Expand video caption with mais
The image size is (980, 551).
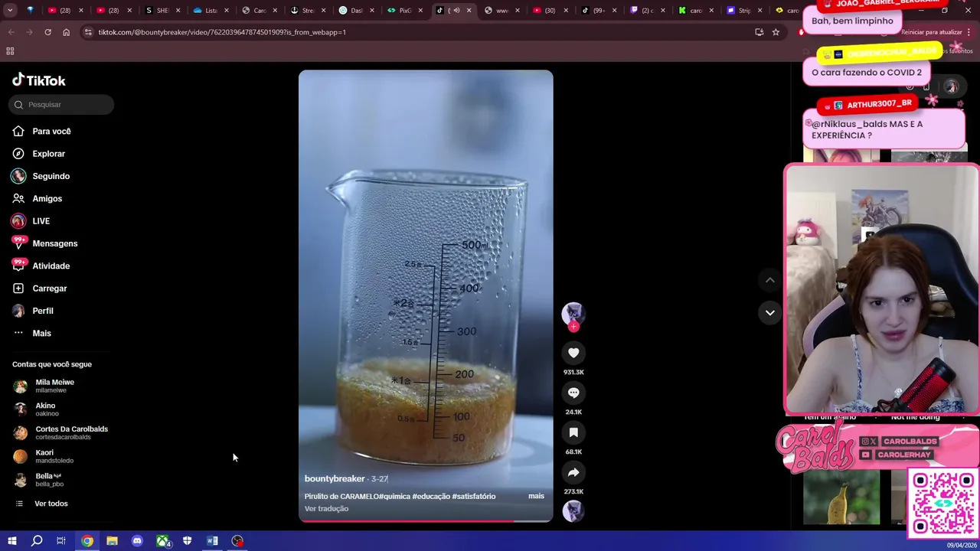[x=536, y=496]
